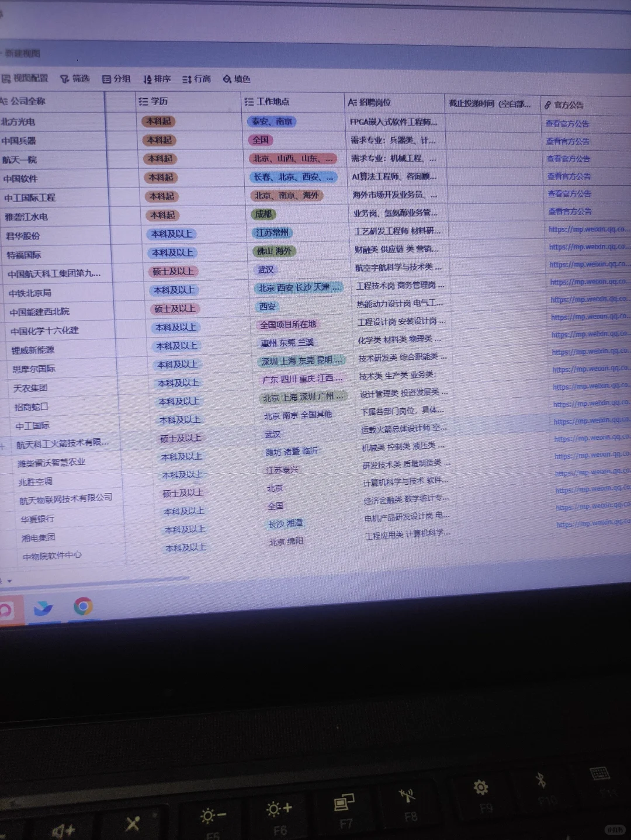This screenshot has width=631, height=840.
Task: Open the 筛选 filter tool
Action: pyautogui.click(x=75, y=78)
